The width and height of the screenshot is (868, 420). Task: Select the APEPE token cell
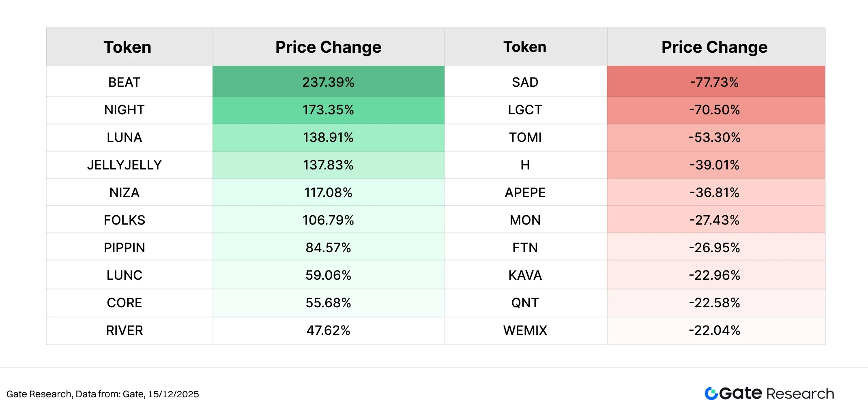click(525, 193)
